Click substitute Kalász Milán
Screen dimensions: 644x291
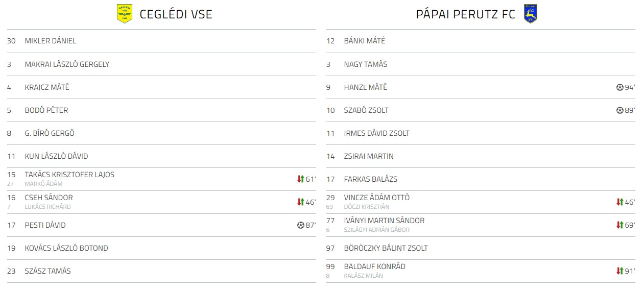coord(363,276)
